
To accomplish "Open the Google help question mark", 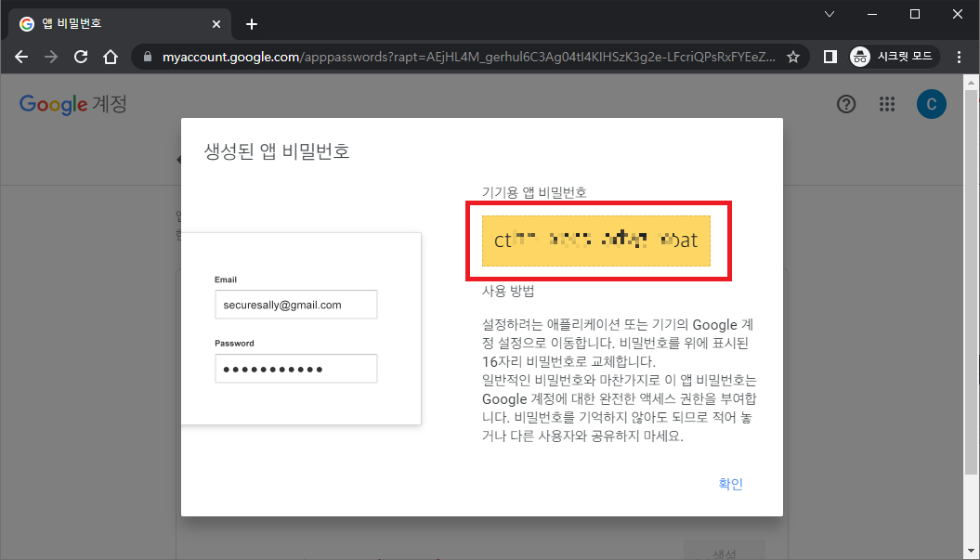I will point(846,104).
